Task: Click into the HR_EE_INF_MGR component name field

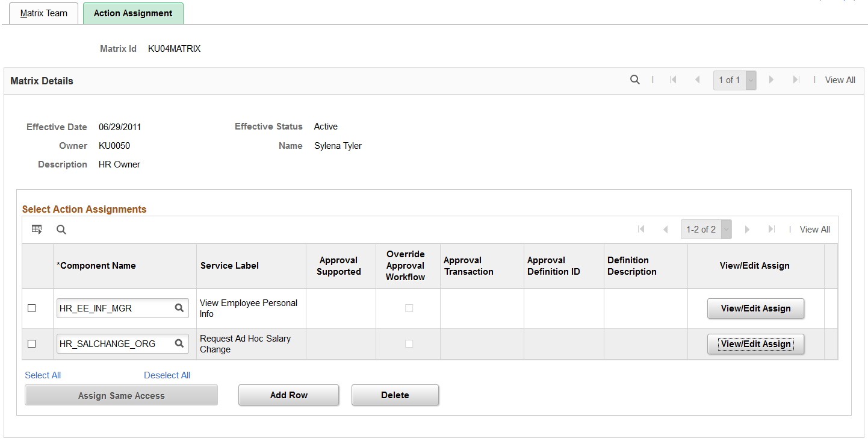Action: pos(114,308)
